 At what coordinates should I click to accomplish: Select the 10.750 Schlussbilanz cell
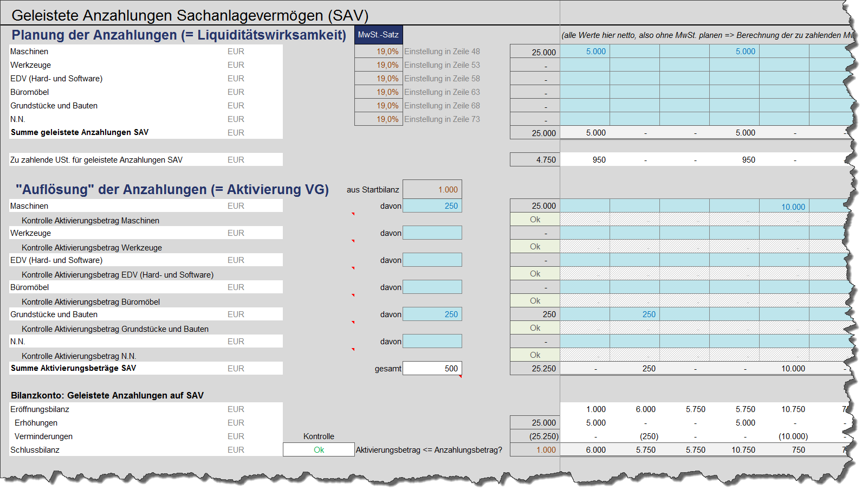[x=734, y=450]
